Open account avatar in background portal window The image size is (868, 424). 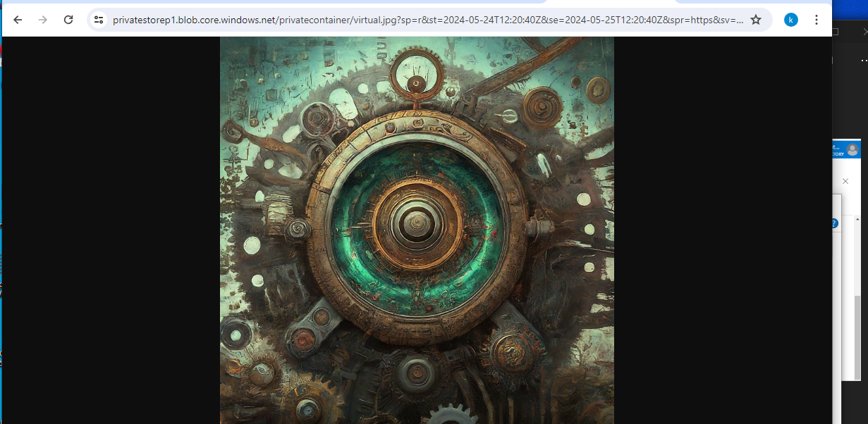coord(852,150)
